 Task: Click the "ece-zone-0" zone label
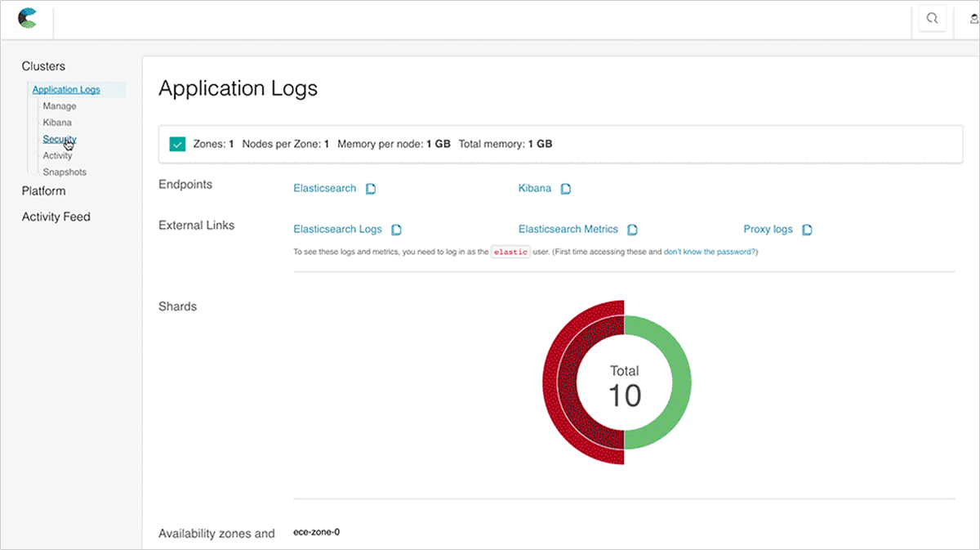(316, 532)
